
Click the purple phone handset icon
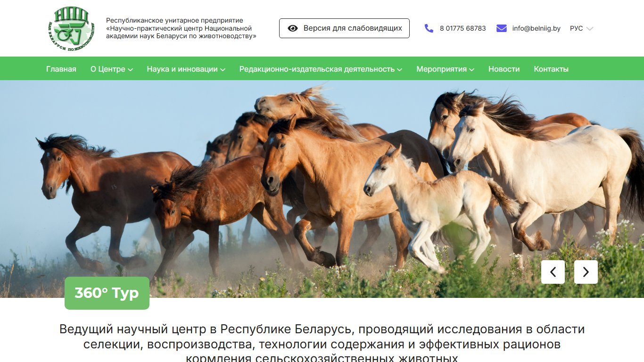click(429, 28)
